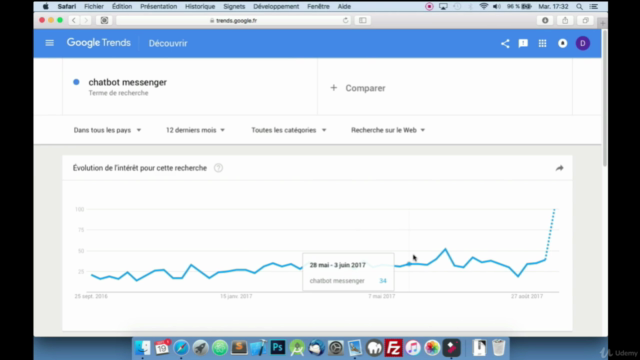The width and height of the screenshot is (640, 360).
Task: Show Safari downloads
Action: point(545,20)
